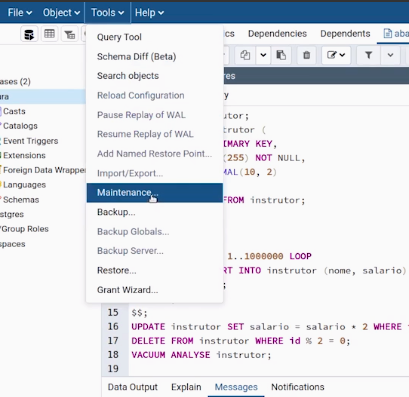Click the DELETE FROM instrutor line

click(x=241, y=341)
